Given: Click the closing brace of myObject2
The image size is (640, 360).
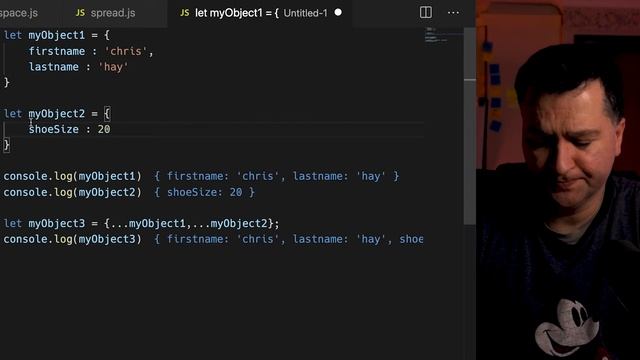Looking at the screenshot, I should [x=7, y=145].
